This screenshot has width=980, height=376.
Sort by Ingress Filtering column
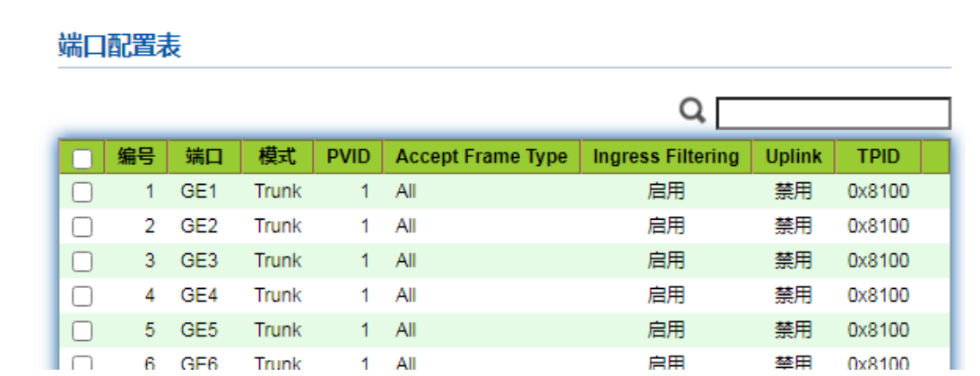pyautogui.click(x=665, y=157)
